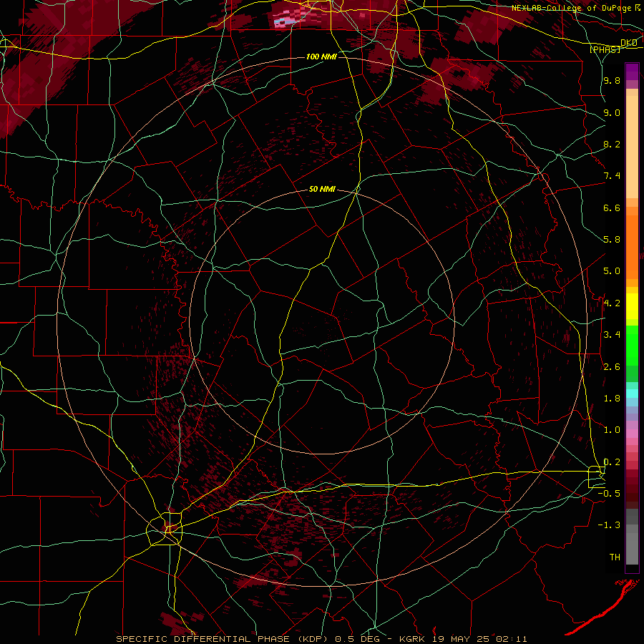Pick the yellow segment of the color bar

(x=632, y=306)
